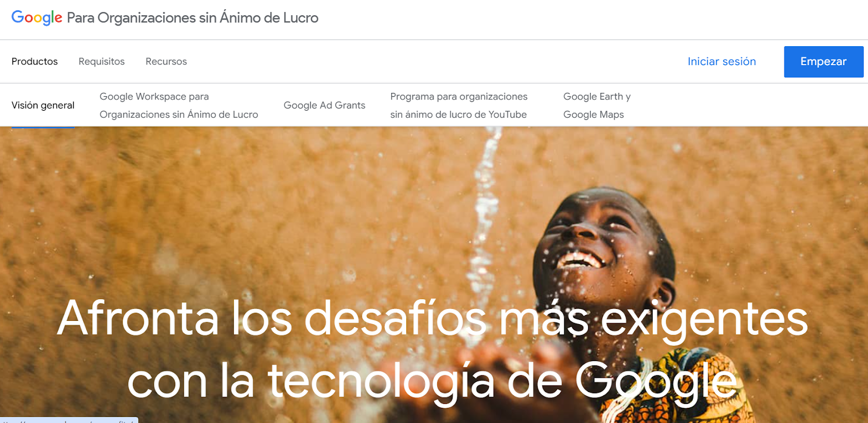Open the Recursos menu item
Image resolution: width=868 pixels, height=423 pixels.
click(x=166, y=61)
